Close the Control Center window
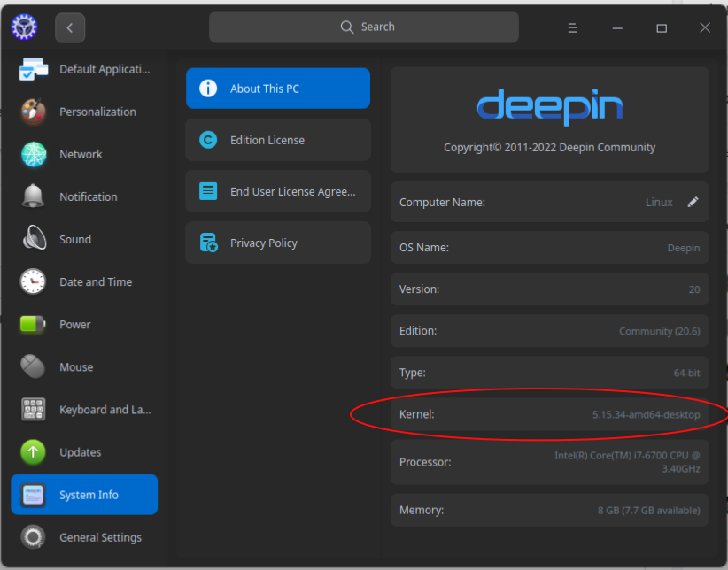 (705, 27)
